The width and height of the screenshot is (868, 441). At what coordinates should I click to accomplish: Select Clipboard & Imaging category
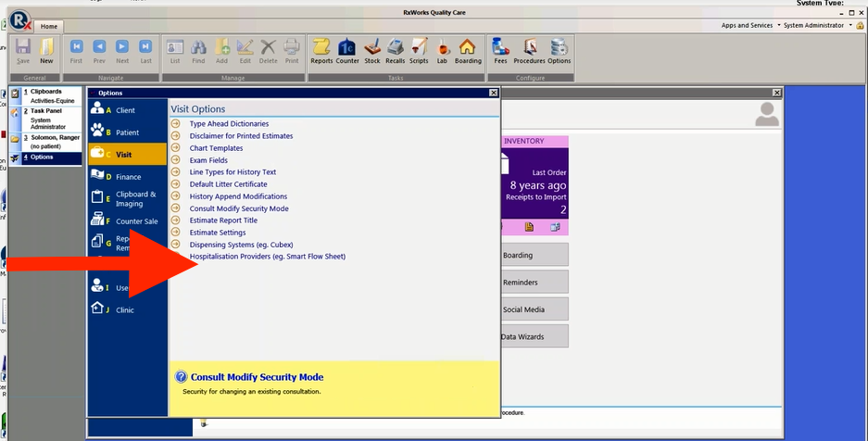(x=127, y=198)
